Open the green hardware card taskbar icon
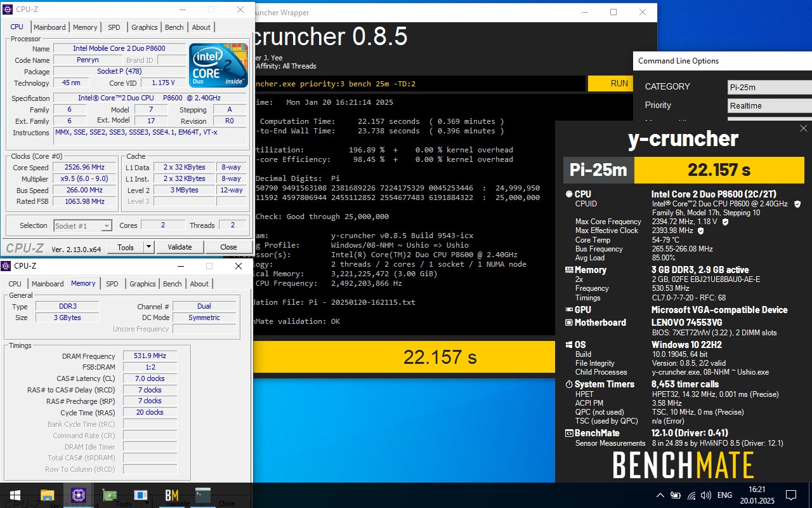This screenshot has width=812, height=508. click(x=110, y=495)
